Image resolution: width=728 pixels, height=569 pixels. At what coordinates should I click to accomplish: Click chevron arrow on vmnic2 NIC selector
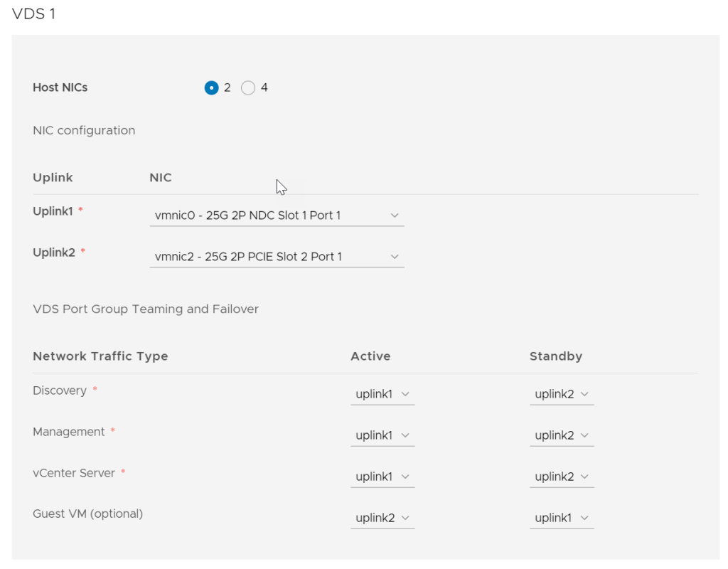[395, 257]
